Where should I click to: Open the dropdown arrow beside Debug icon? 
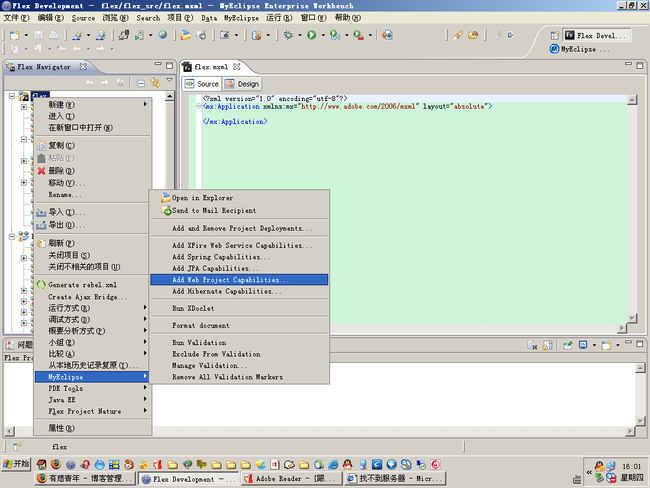point(299,35)
